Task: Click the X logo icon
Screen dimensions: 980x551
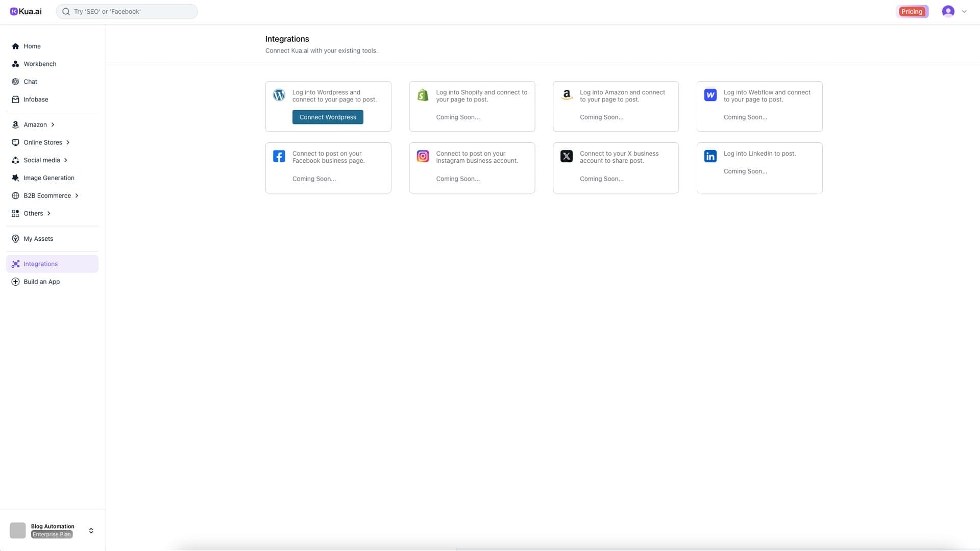Action: tap(567, 156)
